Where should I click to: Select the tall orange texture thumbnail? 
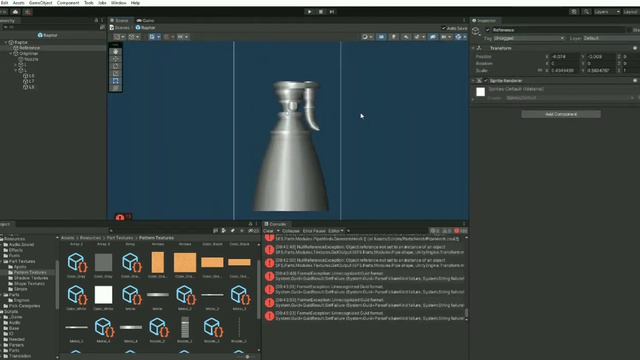158,262
